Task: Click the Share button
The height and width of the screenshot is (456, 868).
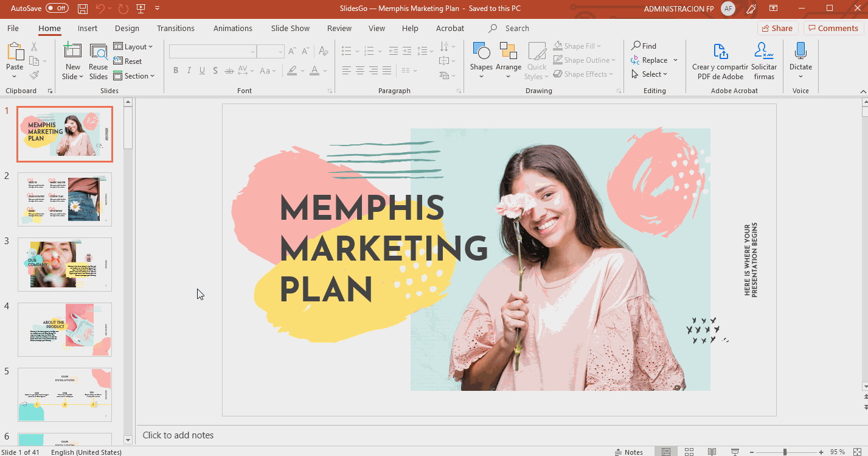Action: pos(777,28)
